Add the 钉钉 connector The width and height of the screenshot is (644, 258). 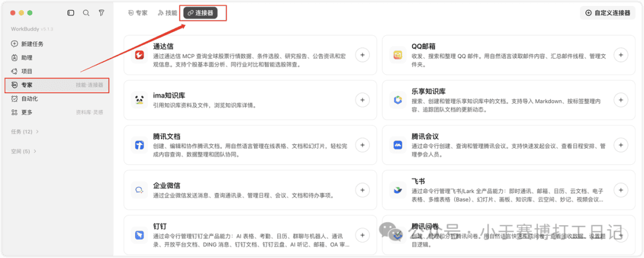[363, 235]
